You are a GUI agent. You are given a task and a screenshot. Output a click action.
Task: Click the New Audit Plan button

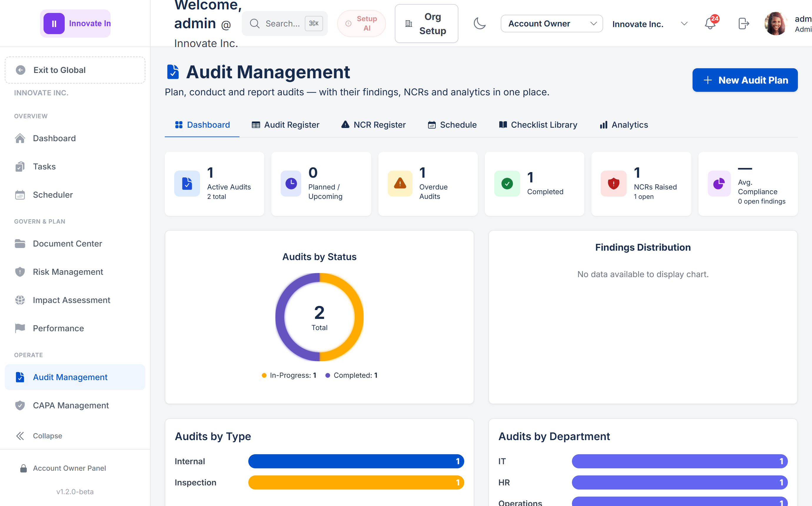[745, 80]
